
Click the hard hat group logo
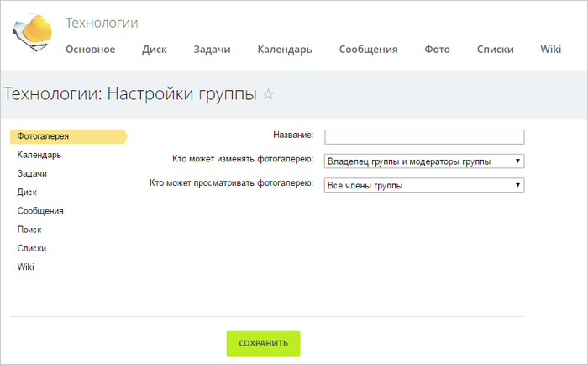[32, 32]
